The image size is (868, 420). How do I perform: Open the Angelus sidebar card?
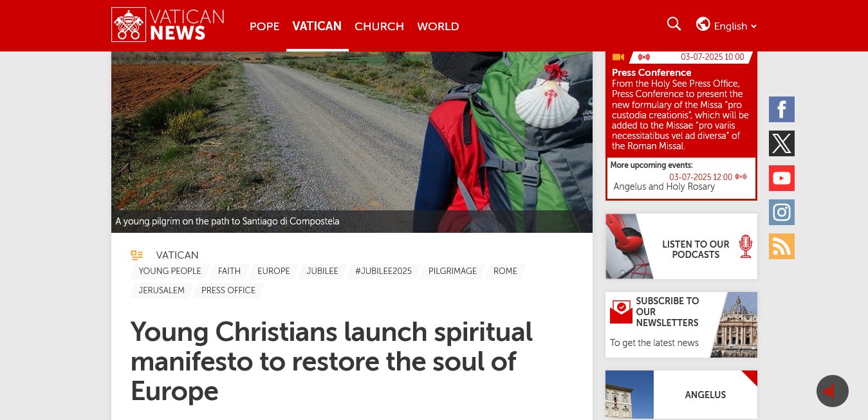pyautogui.click(x=681, y=395)
